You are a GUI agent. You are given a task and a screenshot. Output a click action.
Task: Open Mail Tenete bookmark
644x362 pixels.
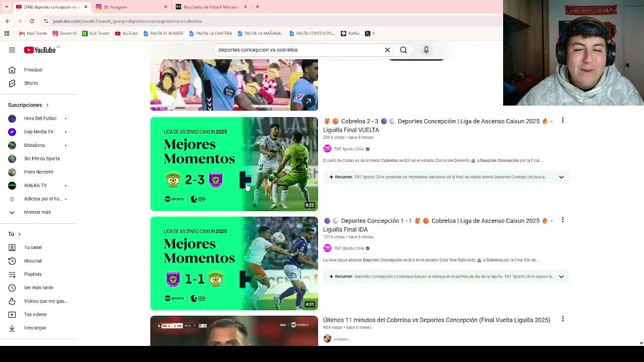click(33, 34)
